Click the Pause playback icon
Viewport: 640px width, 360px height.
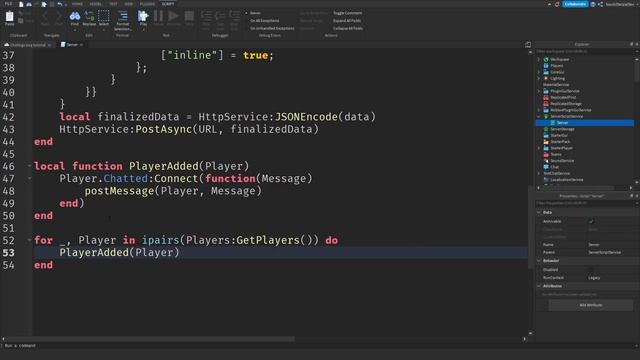[x=158, y=16]
